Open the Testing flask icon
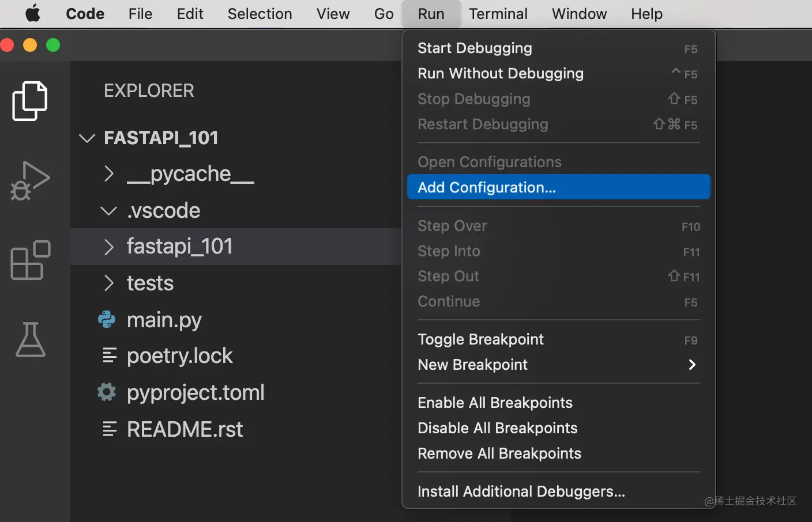The width and height of the screenshot is (812, 522). [x=30, y=339]
